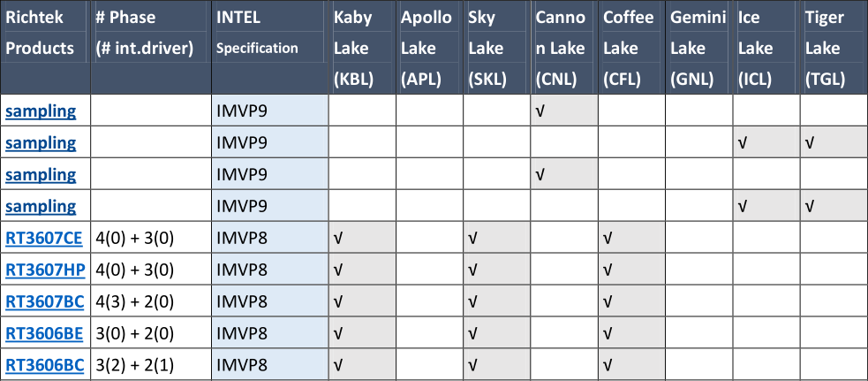This screenshot has width=868, height=381.
Task: Open the RT3607HP product link
Action: (x=45, y=271)
